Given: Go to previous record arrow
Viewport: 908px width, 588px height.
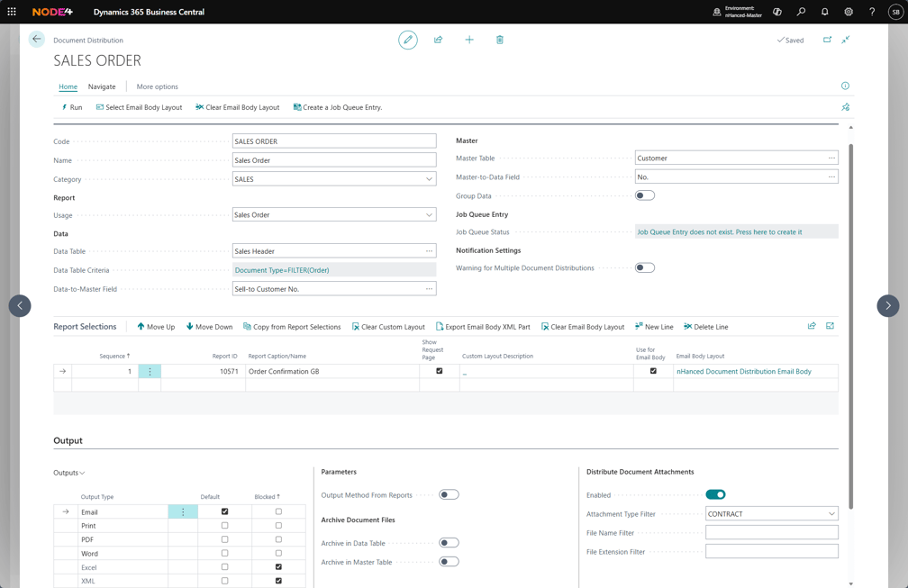Looking at the screenshot, I should pyautogui.click(x=20, y=305).
